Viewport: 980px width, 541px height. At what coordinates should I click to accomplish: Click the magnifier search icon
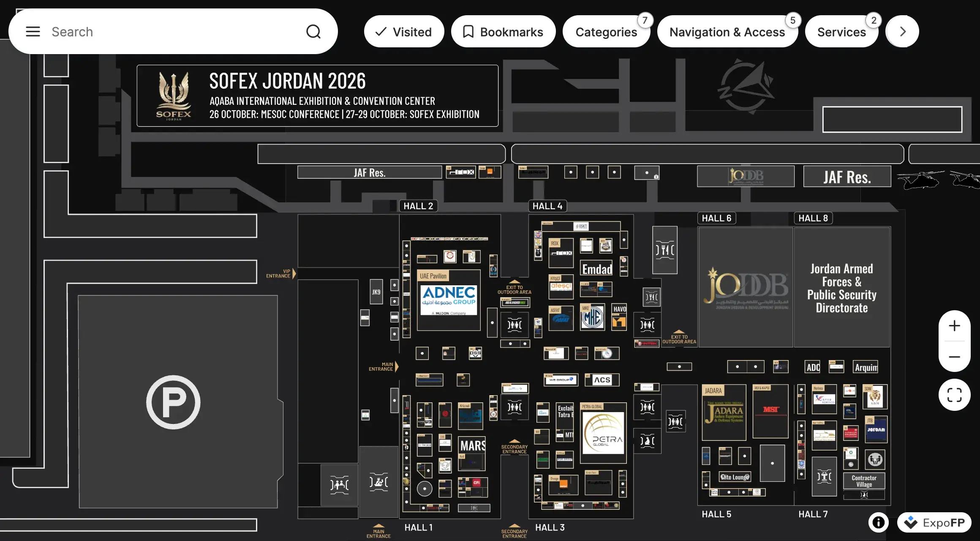click(313, 32)
